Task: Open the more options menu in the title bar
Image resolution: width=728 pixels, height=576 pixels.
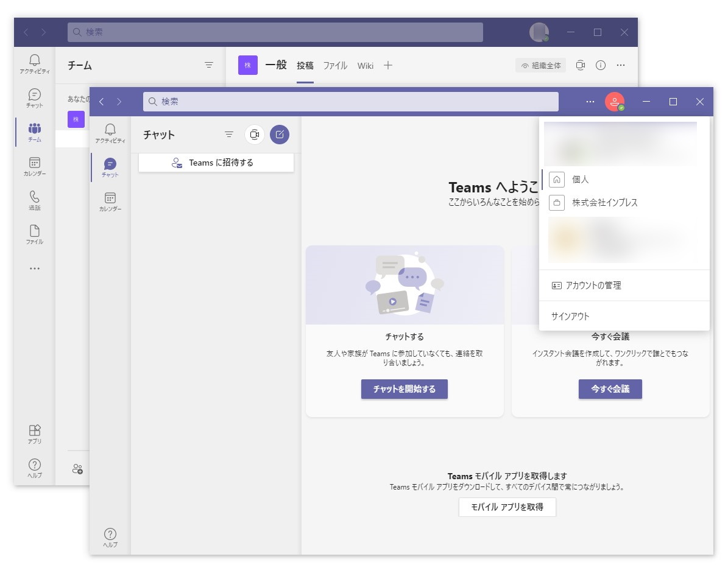Action: point(590,102)
